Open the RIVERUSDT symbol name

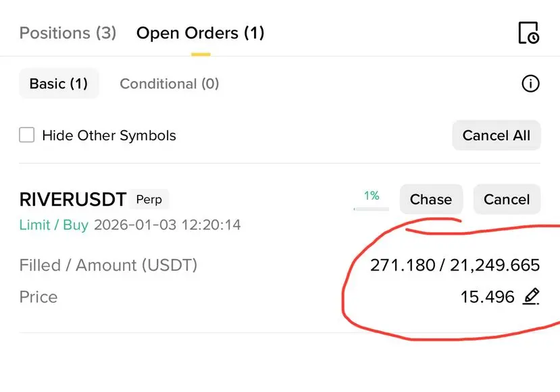(x=73, y=200)
